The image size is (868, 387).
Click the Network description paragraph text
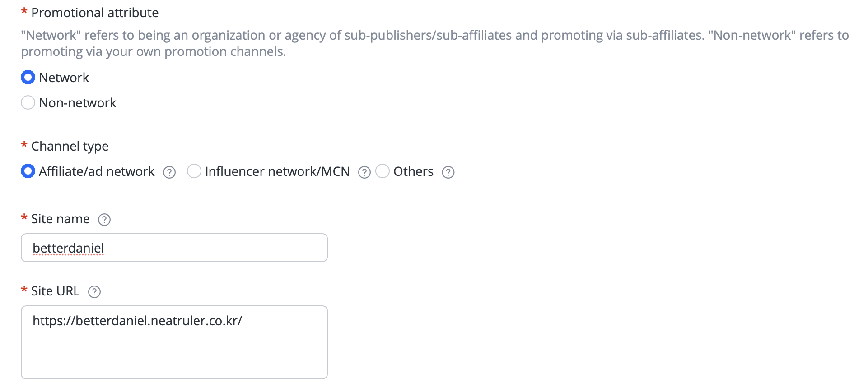[x=435, y=43]
